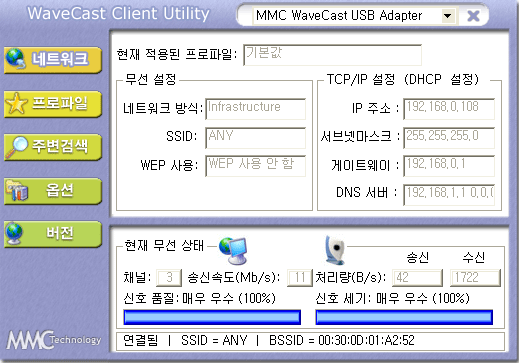Click the globe icon on 네트워크 button
519x363 pixels.
point(15,58)
